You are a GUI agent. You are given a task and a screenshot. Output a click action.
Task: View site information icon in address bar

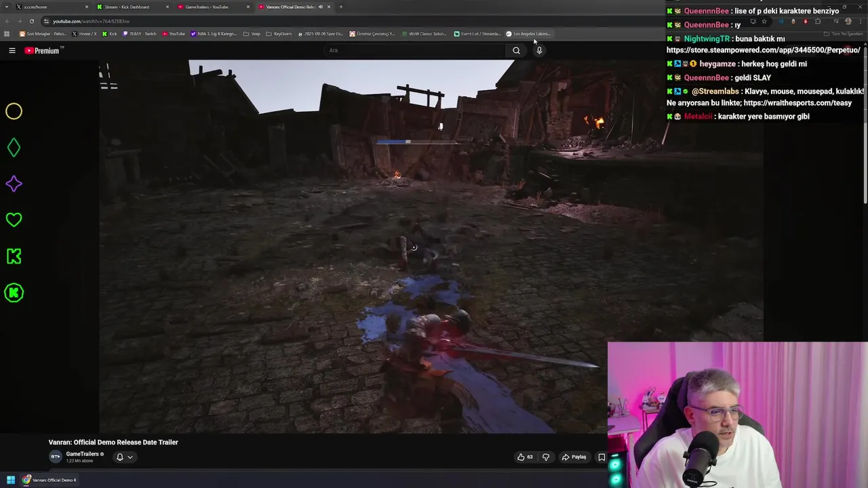(x=46, y=21)
